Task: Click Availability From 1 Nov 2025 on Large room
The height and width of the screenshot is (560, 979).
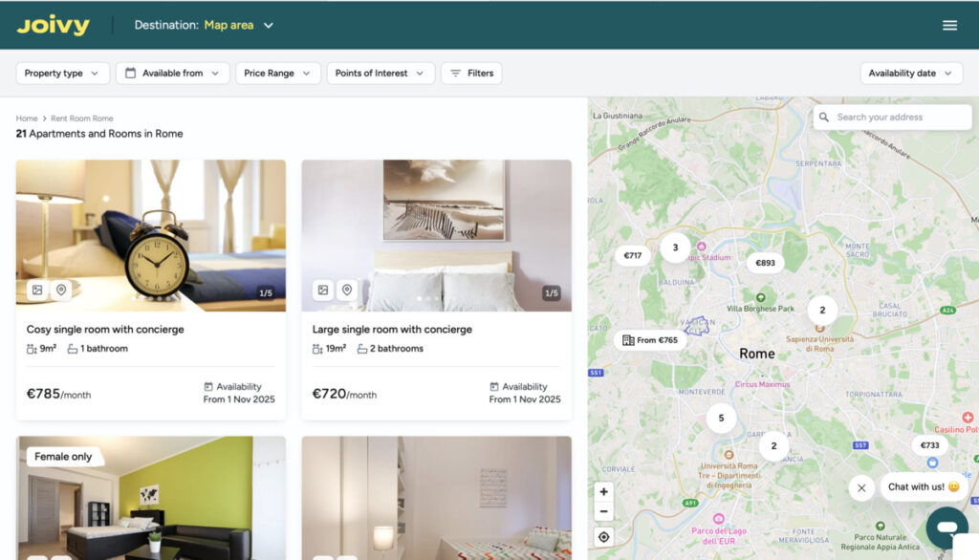Action: (x=525, y=393)
